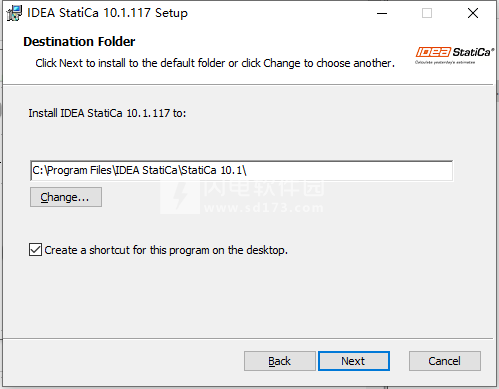The width and height of the screenshot is (499, 389).
Task: Click inside the install path field
Action: [x=241, y=171]
